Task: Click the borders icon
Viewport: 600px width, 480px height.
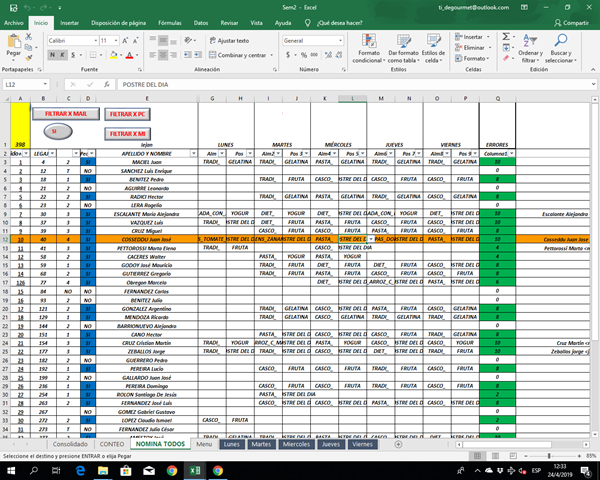Action: [x=93, y=55]
